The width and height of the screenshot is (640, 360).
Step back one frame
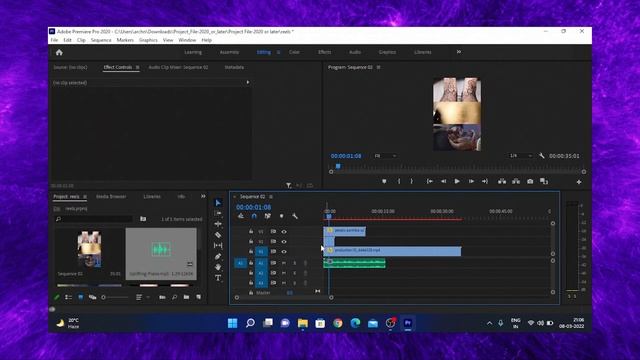point(443,181)
